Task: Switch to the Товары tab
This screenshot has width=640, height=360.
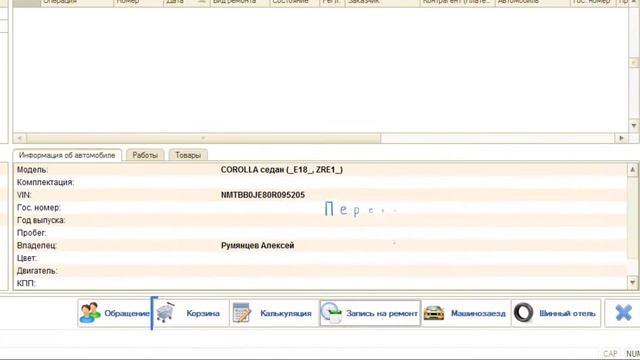Action: [188, 155]
